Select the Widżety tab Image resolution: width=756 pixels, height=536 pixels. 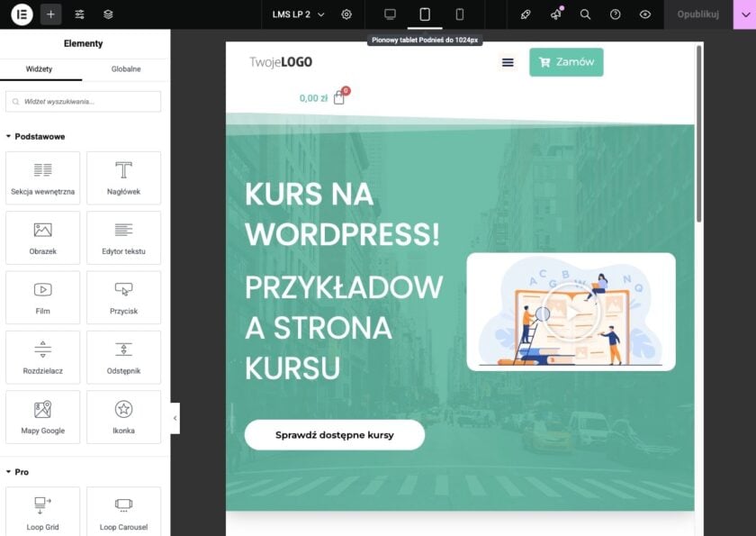click(x=42, y=68)
